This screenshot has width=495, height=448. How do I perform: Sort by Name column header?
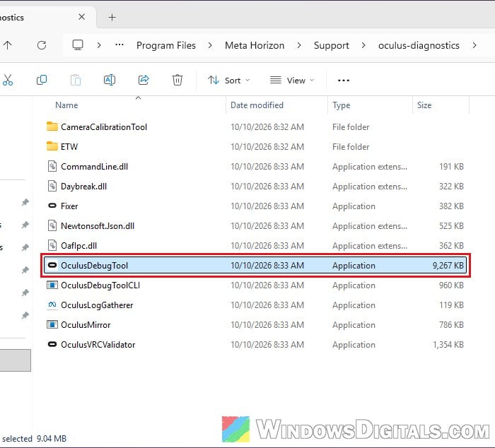click(66, 105)
